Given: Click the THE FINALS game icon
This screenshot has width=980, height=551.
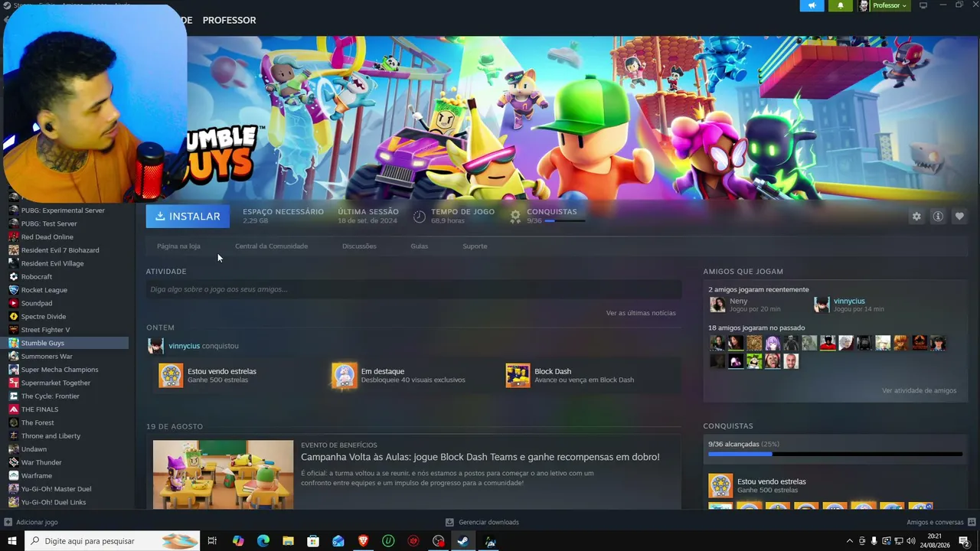Looking at the screenshot, I should (13, 409).
